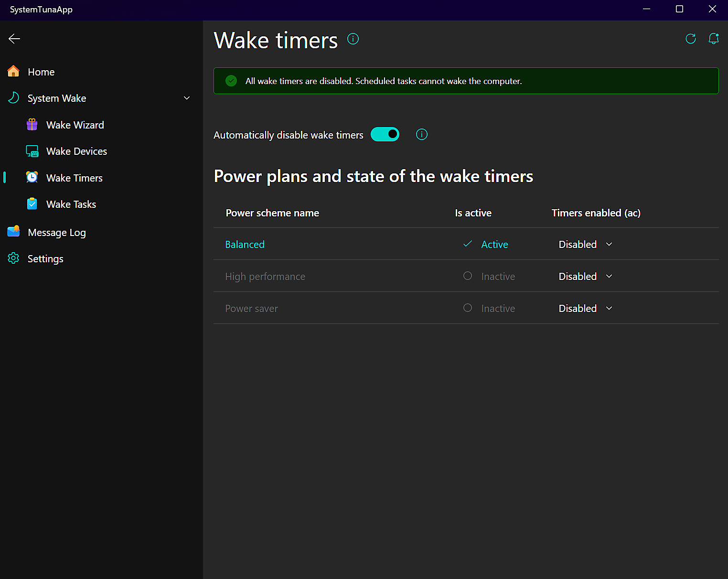Viewport: 728px width, 579px height.
Task: Click the green all-timers-disabled status banner
Action: (x=466, y=81)
